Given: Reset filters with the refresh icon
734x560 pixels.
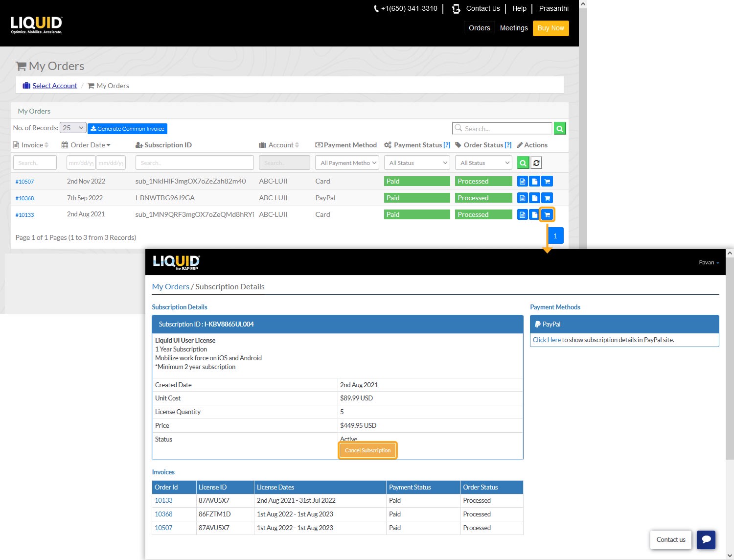Looking at the screenshot, I should tap(536, 163).
